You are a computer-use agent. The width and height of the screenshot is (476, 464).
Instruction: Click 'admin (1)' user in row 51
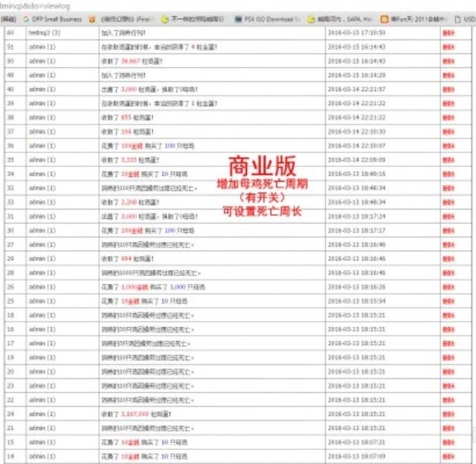[43, 47]
